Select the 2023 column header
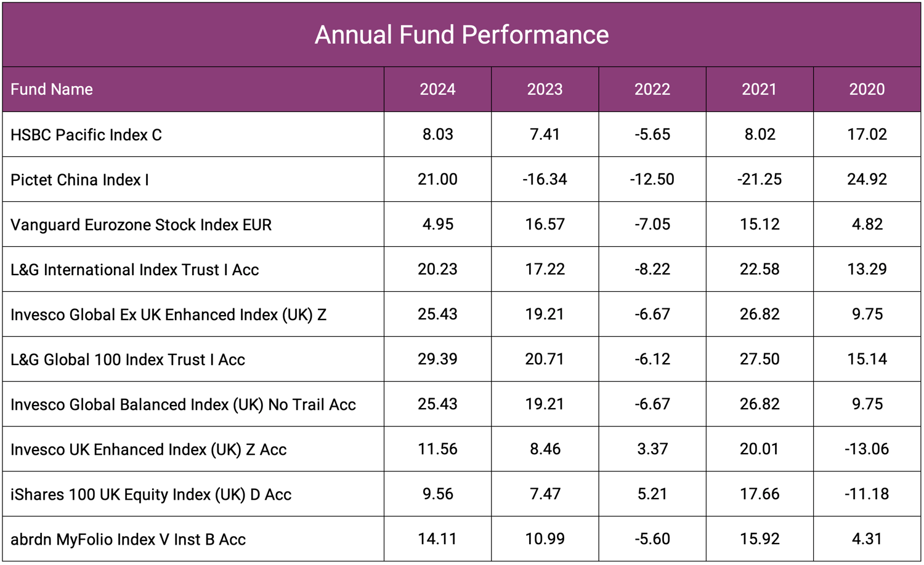The width and height of the screenshot is (924, 565). click(x=545, y=89)
